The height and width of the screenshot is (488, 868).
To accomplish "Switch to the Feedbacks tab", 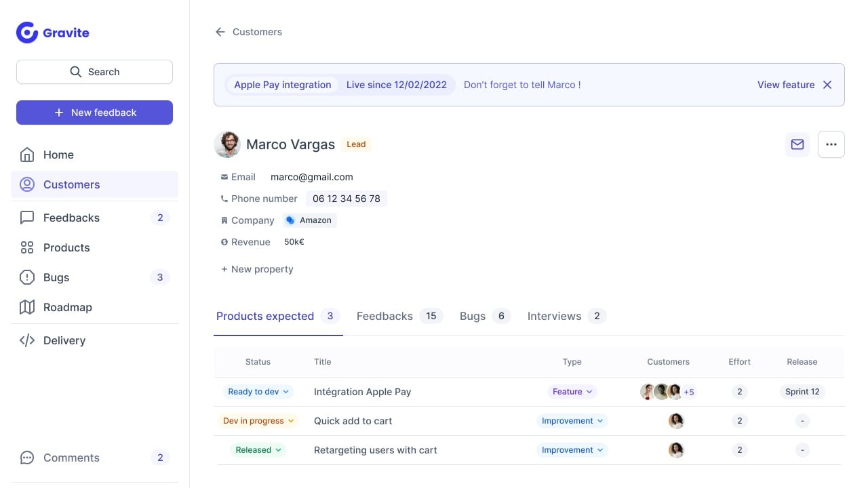I will click(384, 316).
